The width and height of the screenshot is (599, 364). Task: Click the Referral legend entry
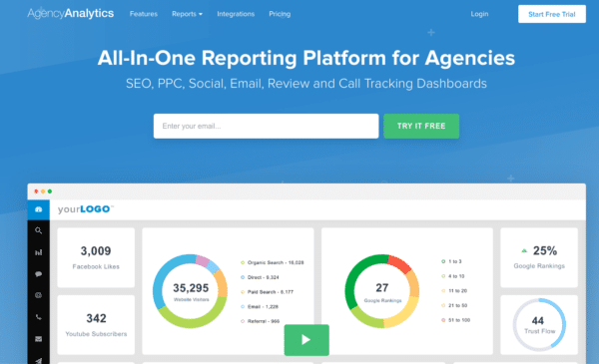261,321
